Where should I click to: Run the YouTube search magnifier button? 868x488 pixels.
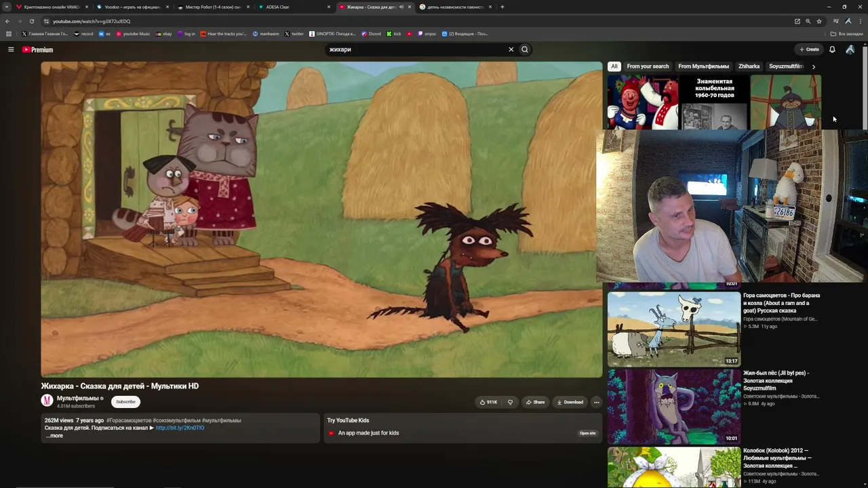click(524, 49)
